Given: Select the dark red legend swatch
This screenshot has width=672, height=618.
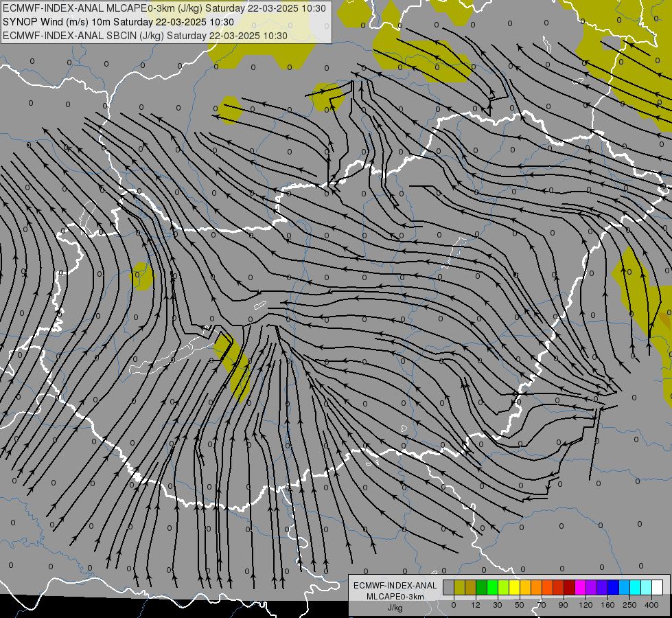Looking at the screenshot, I should pos(569,588).
